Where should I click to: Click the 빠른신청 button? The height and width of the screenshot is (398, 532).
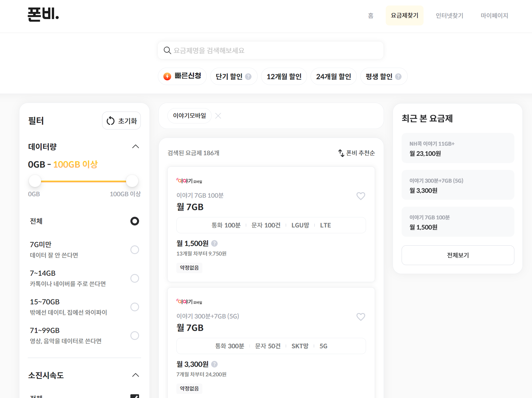coord(182,76)
